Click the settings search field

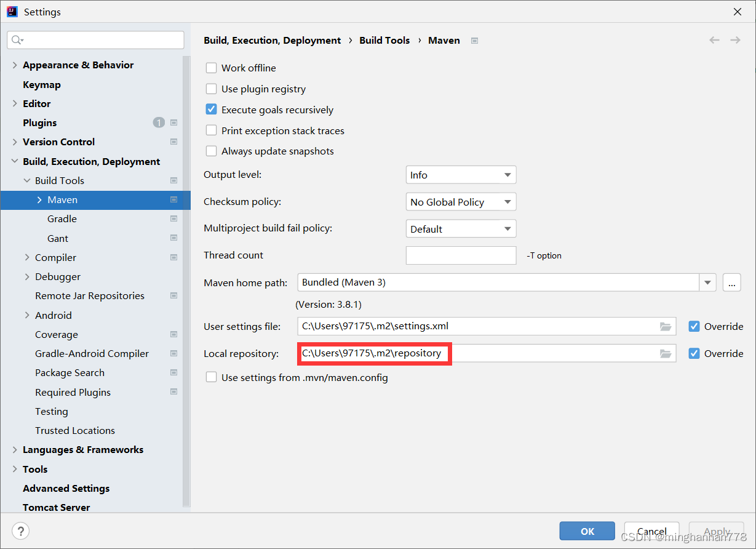tap(95, 40)
